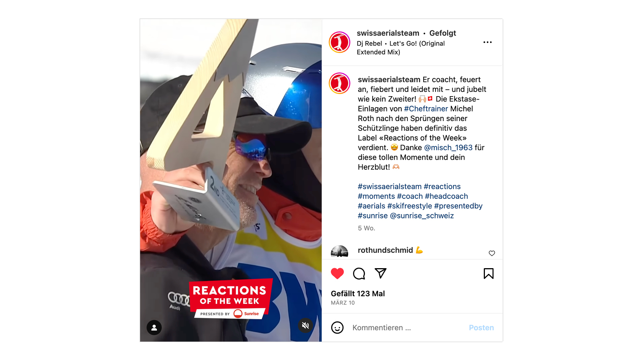Click the Gefolgt following status
Screen dimensions: 644x362
click(443, 33)
